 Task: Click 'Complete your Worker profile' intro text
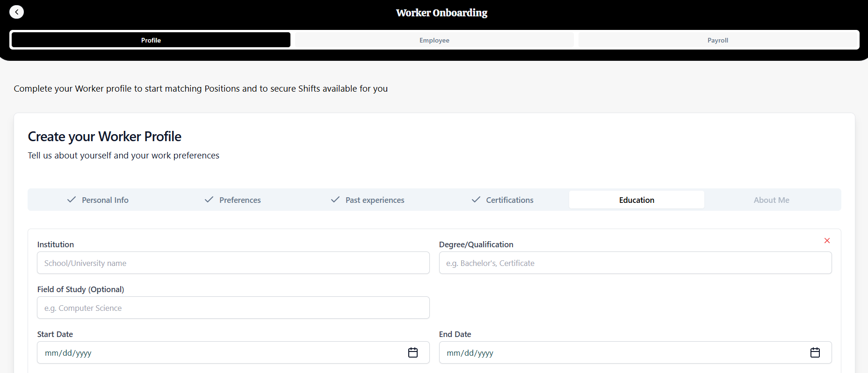[201, 89]
